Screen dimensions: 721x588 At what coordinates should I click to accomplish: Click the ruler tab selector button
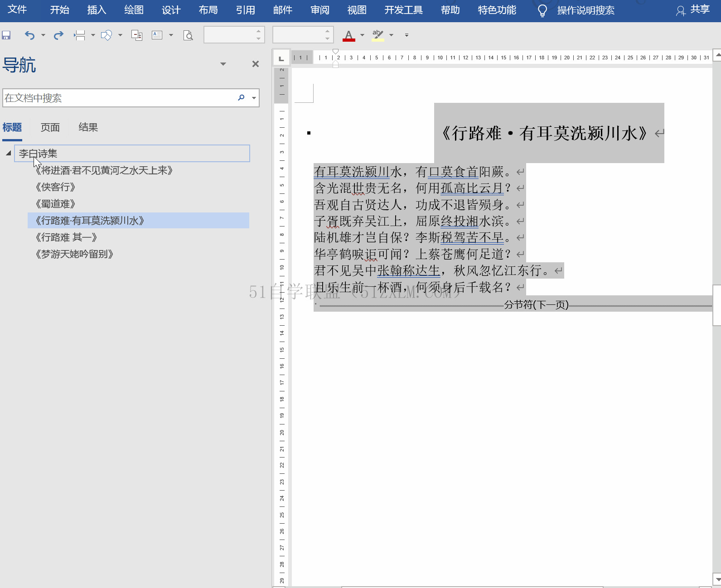[281, 58]
